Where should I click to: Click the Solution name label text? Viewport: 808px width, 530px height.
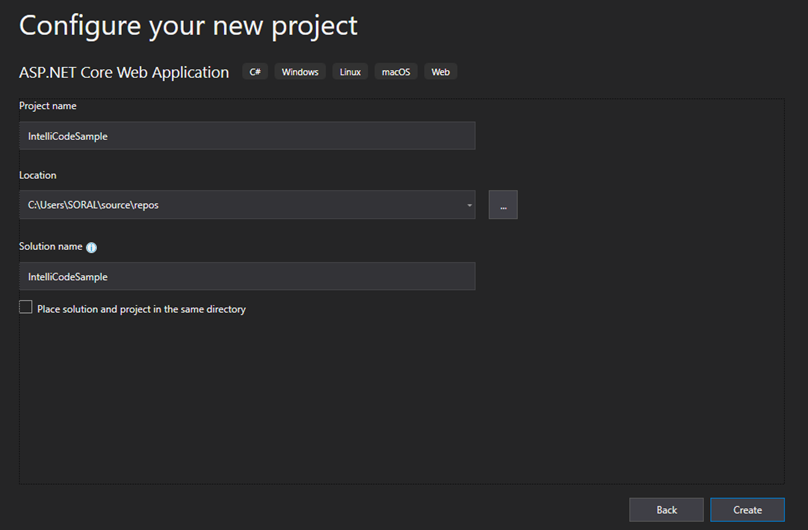pos(50,246)
